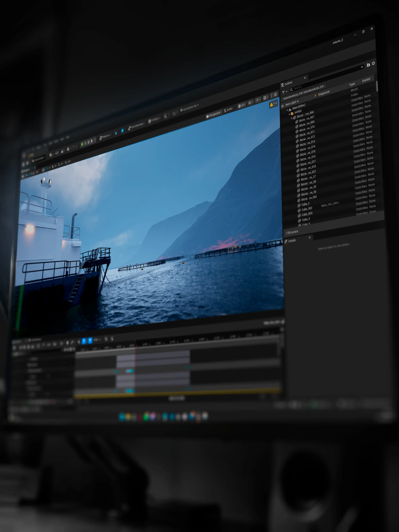Collapse the bARGE folder

pos(290,114)
